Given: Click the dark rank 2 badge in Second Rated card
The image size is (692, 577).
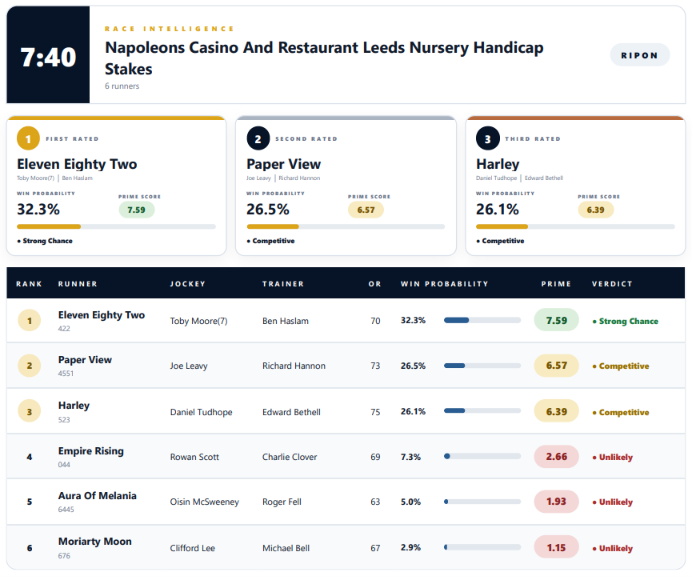Looking at the screenshot, I should tap(258, 139).
